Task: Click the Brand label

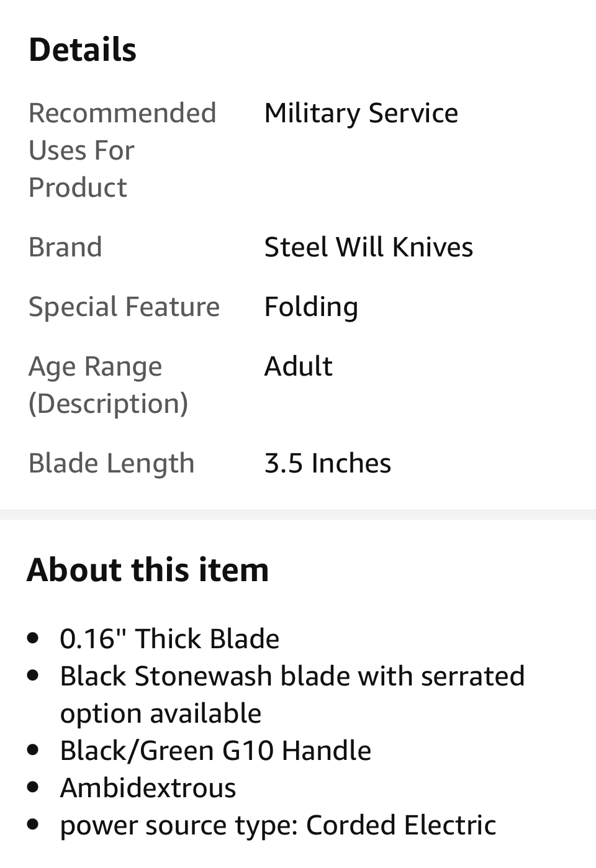Action: (x=65, y=247)
